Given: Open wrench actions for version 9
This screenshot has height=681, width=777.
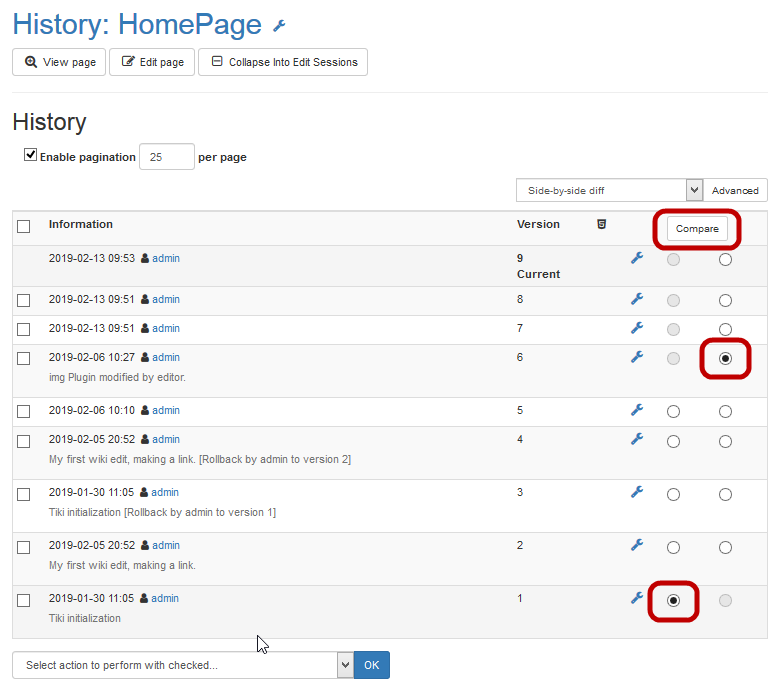Looking at the screenshot, I should coord(637,258).
